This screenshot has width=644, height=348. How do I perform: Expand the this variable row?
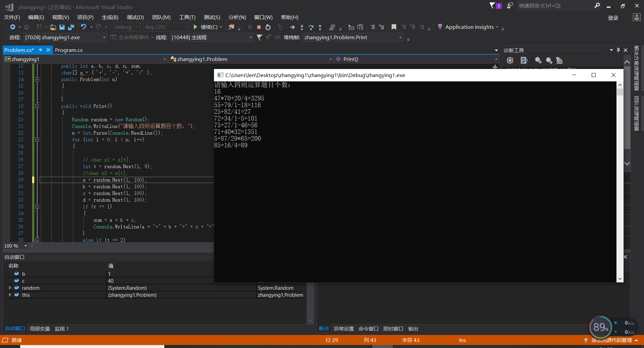coord(10,295)
